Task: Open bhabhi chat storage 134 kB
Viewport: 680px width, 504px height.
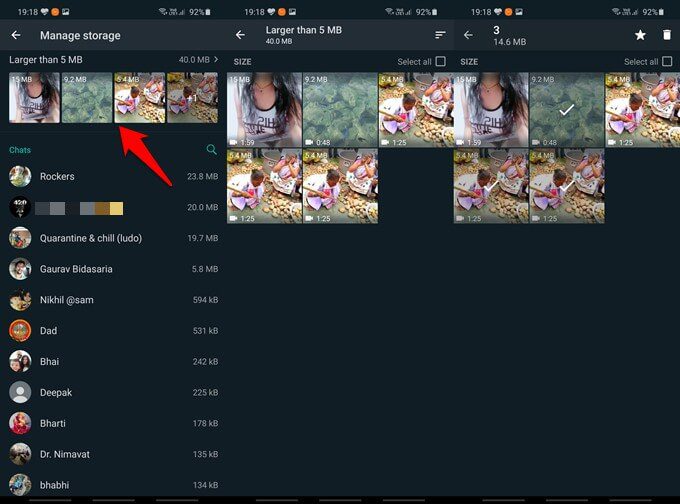Action: click(x=113, y=485)
